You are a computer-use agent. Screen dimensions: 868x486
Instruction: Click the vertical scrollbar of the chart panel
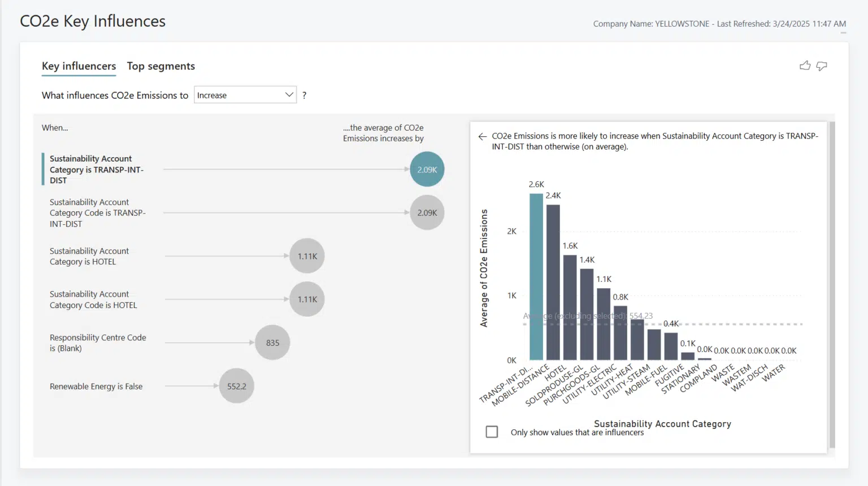click(831, 284)
